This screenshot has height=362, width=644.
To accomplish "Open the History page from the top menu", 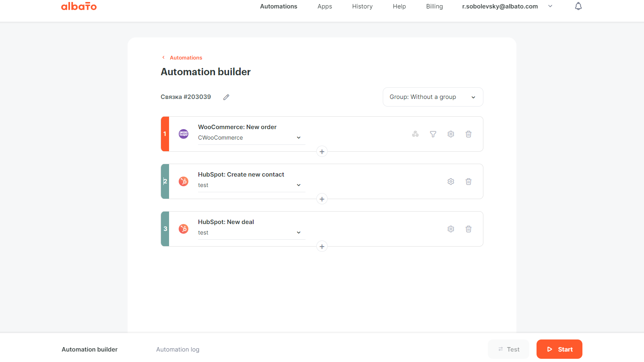I will (362, 6).
